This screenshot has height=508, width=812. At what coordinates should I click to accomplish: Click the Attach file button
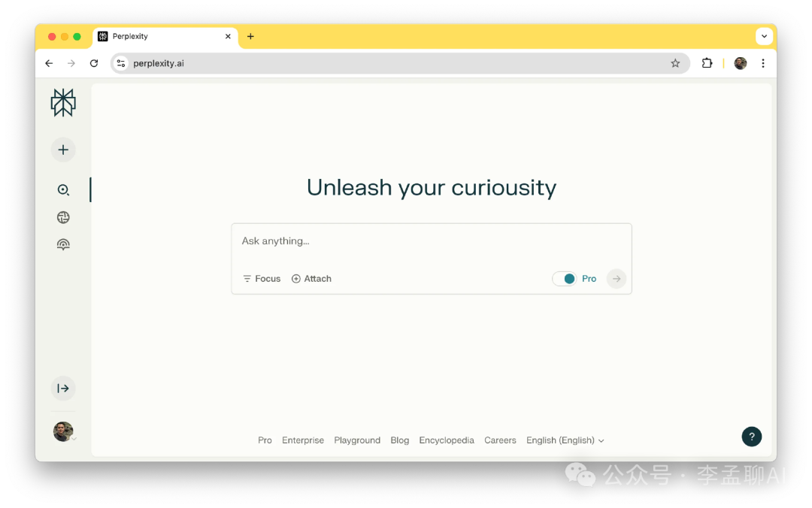pos(311,279)
